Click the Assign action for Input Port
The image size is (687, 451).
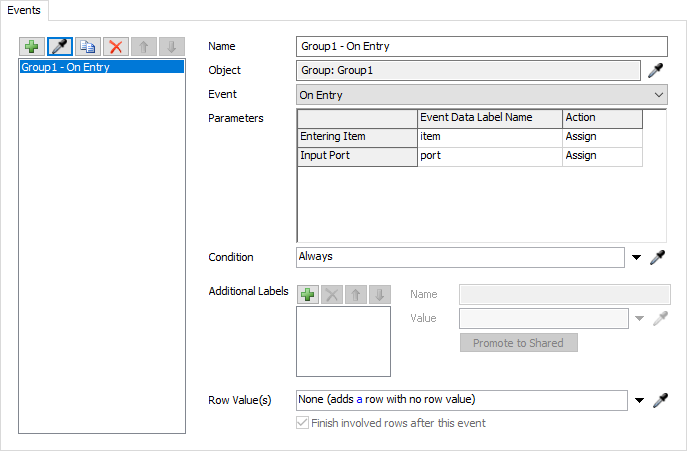601,155
